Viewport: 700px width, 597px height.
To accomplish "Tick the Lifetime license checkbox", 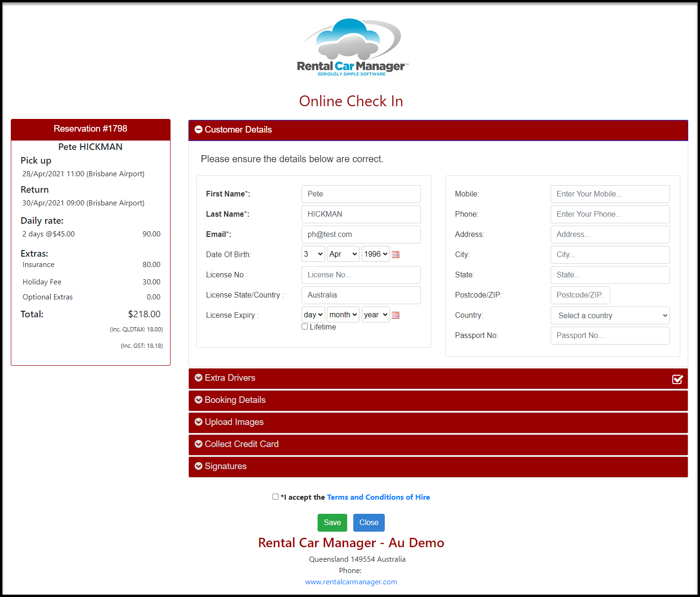I will 304,327.
